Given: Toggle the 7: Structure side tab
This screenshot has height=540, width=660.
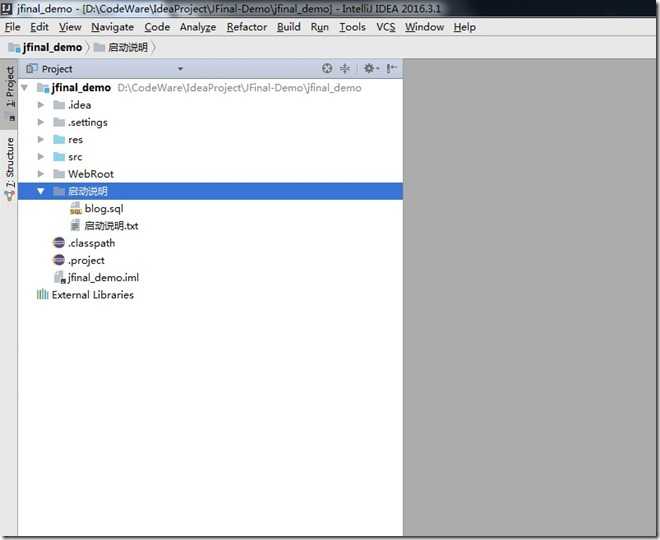Looking at the screenshot, I should [9, 168].
